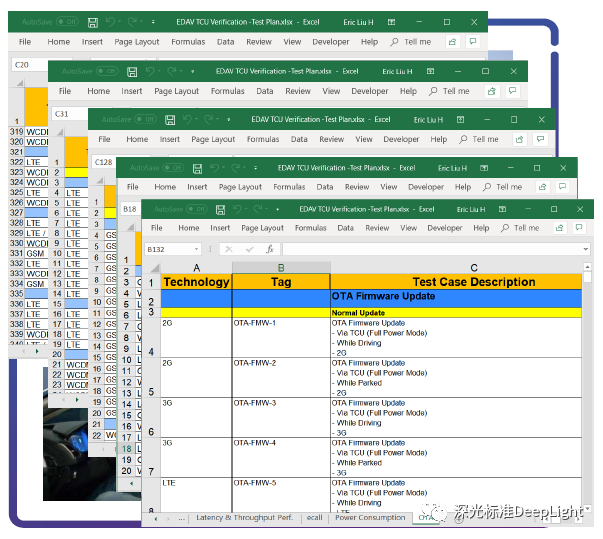This screenshot has height=539, width=603.
Task: Open Developer tab in front Excel window
Action: (445, 228)
